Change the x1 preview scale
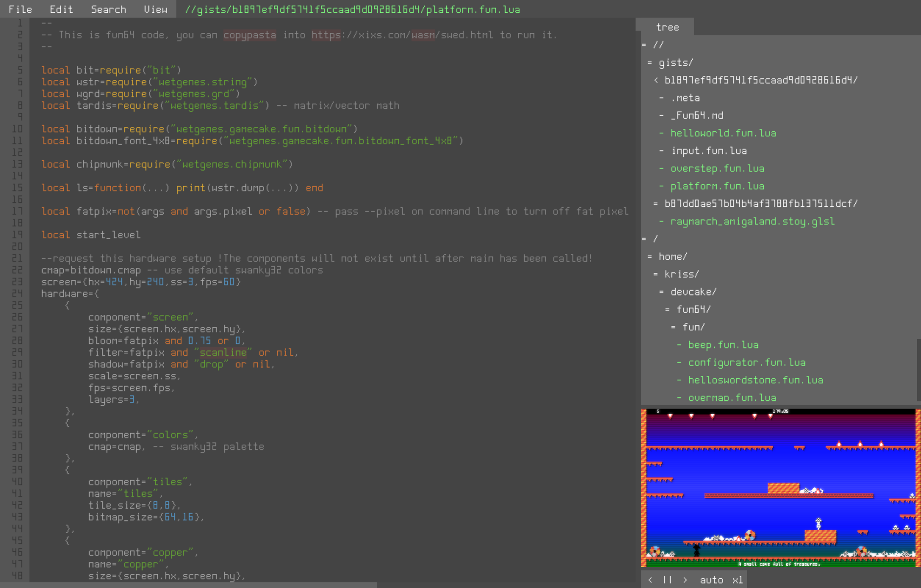921x588 pixels. point(737,580)
